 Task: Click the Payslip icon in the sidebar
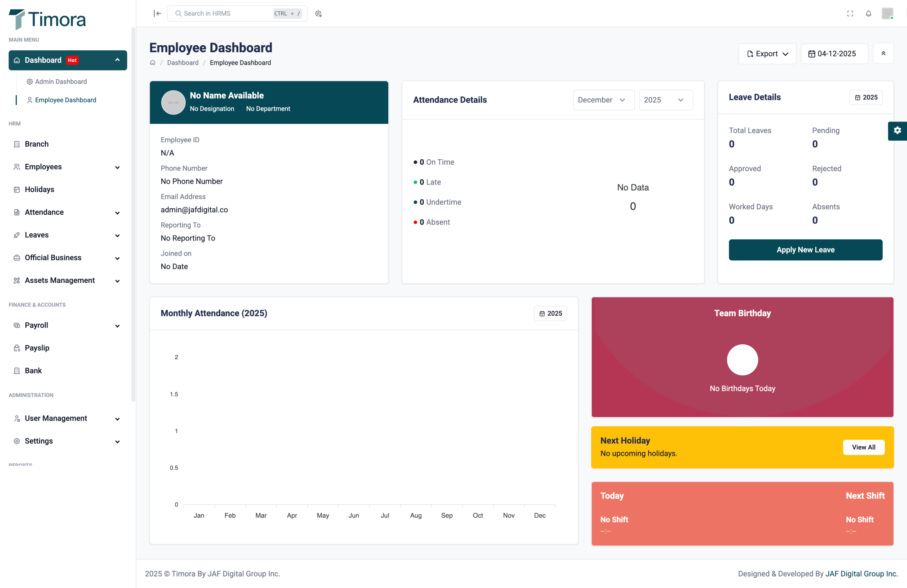17,348
